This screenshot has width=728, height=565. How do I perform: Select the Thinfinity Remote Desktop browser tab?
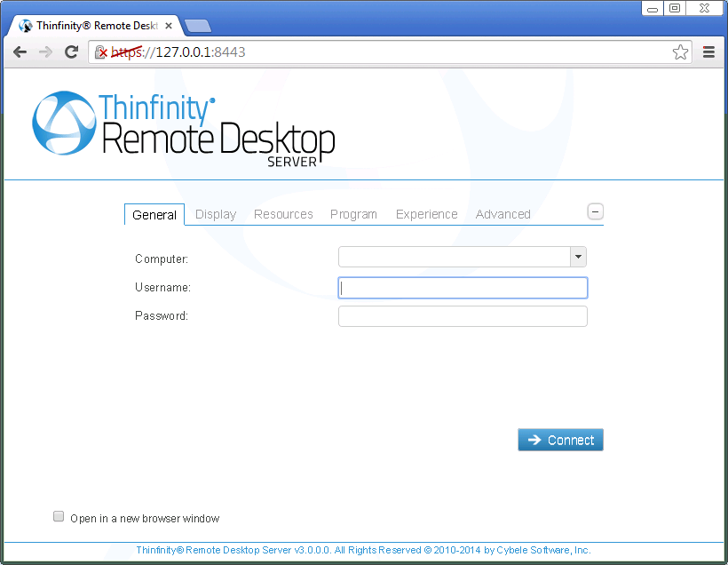(x=96, y=26)
